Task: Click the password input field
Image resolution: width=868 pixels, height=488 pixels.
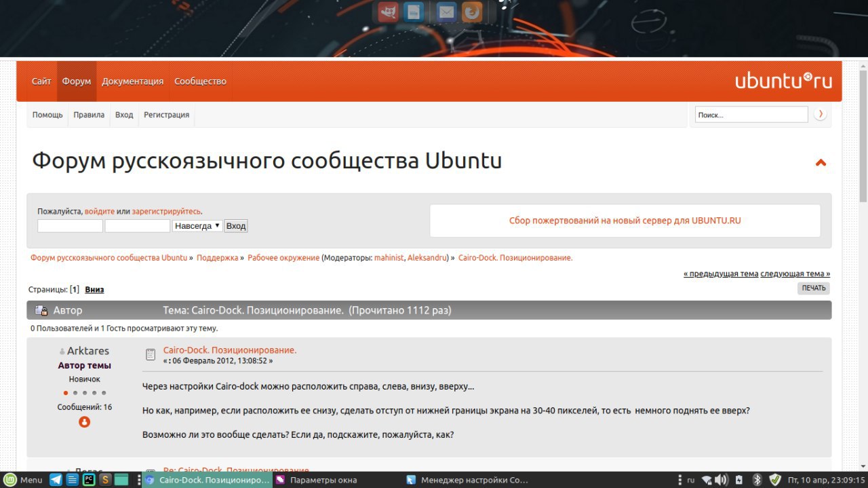Action: 137,225
